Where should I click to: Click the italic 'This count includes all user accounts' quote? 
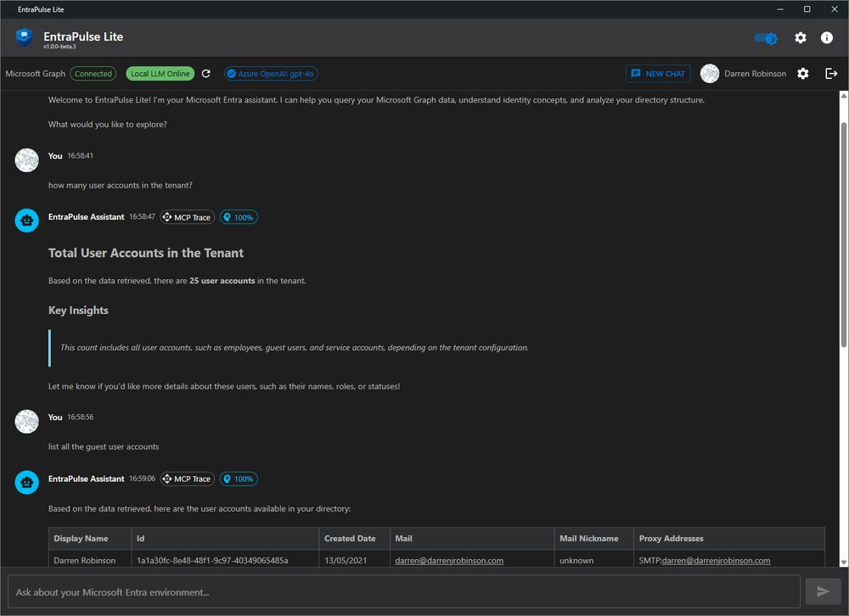pos(294,348)
